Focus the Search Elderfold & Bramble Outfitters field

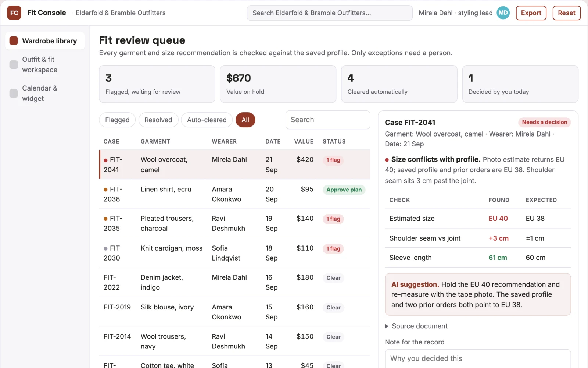(x=330, y=13)
